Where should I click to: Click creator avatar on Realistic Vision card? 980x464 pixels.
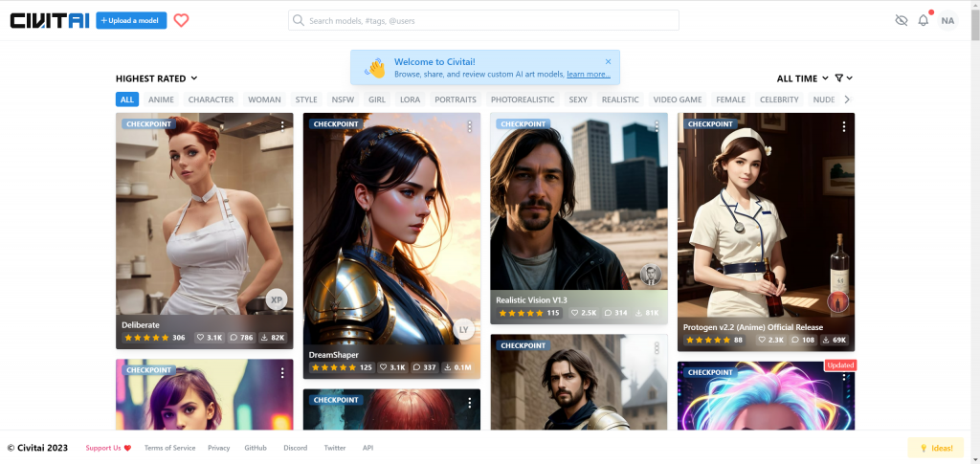tap(651, 275)
